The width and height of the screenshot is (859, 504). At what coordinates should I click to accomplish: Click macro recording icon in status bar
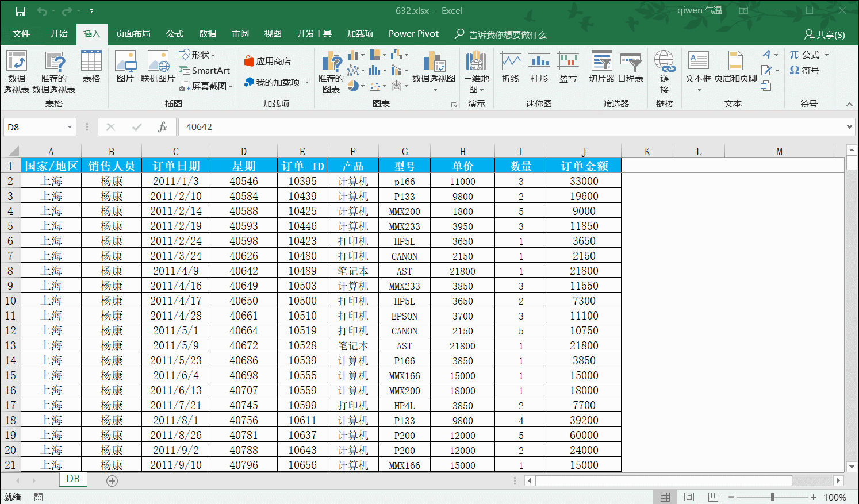[x=38, y=497]
